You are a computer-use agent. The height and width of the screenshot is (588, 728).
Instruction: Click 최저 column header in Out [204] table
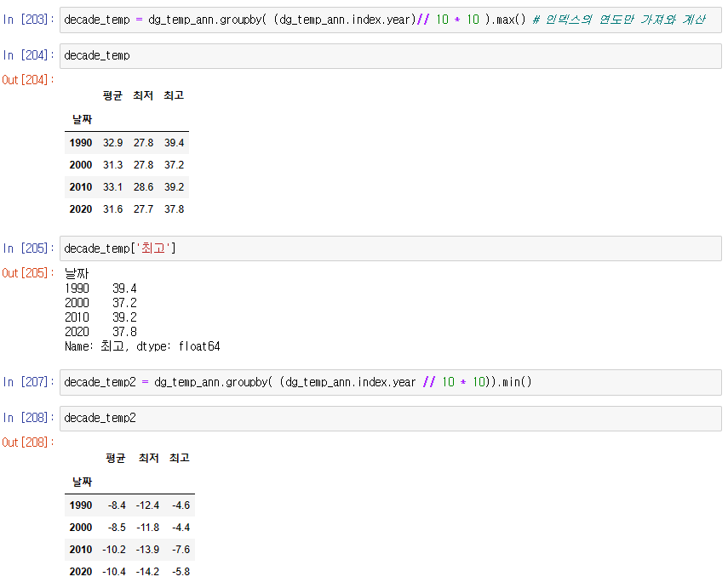[x=143, y=95]
